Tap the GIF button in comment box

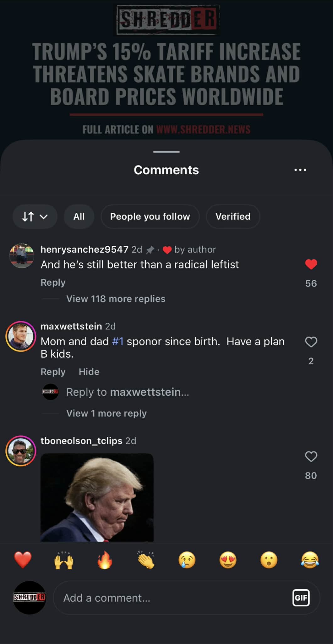tap(301, 597)
